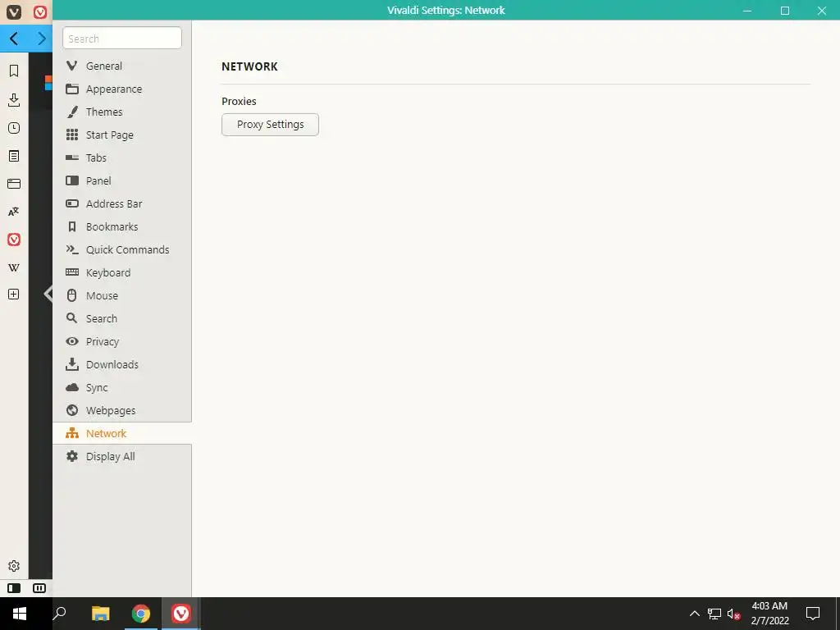The height and width of the screenshot is (630, 840).
Task: Click Vivaldi icon in taskbar
Action: (x=181, y=614)
